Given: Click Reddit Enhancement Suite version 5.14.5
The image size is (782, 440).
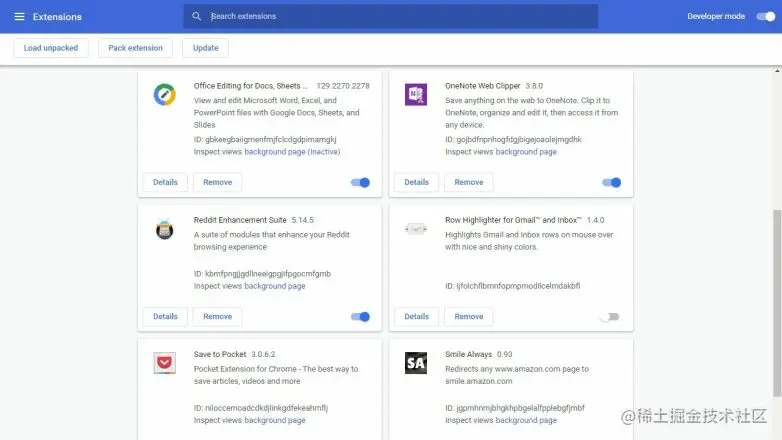Looking at the screenshot, I should [302, 220].
